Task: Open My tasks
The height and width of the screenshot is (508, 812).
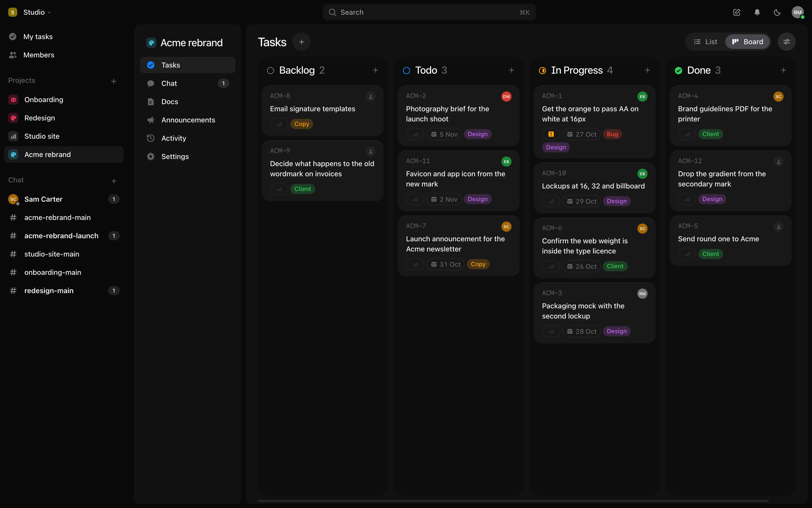Action: coord(64,37)
